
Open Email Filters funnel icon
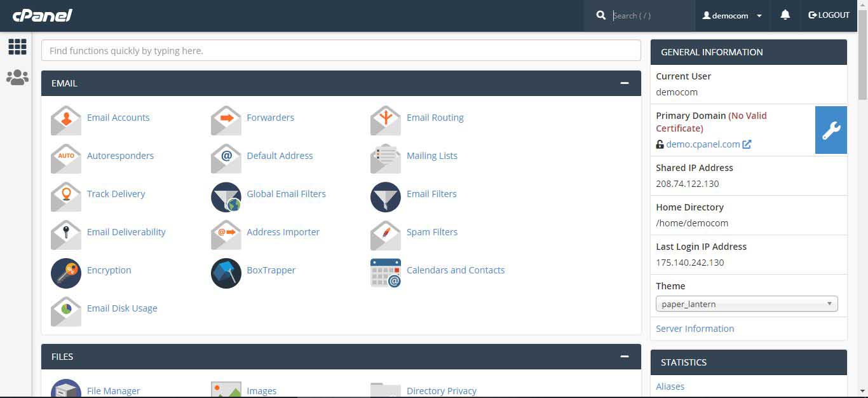tap(386, 196)
